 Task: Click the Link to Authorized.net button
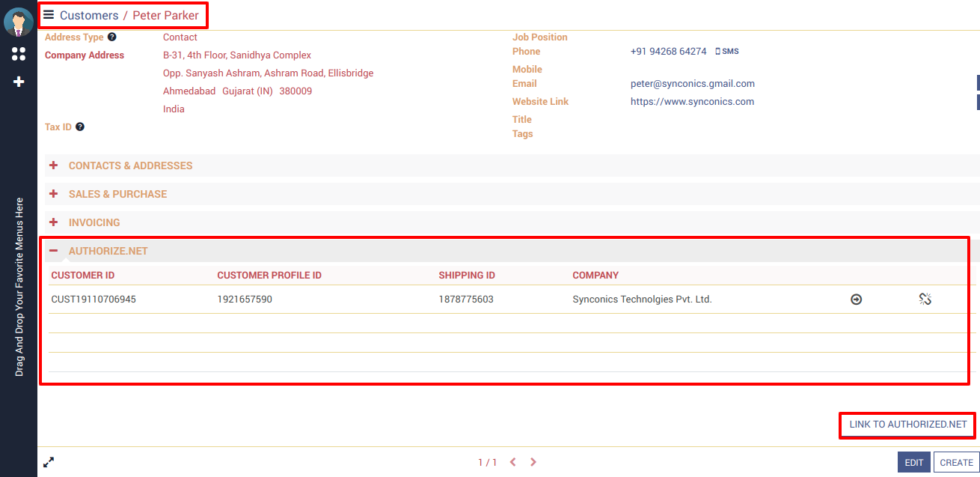pyautogui.click(x=907, y=425)
